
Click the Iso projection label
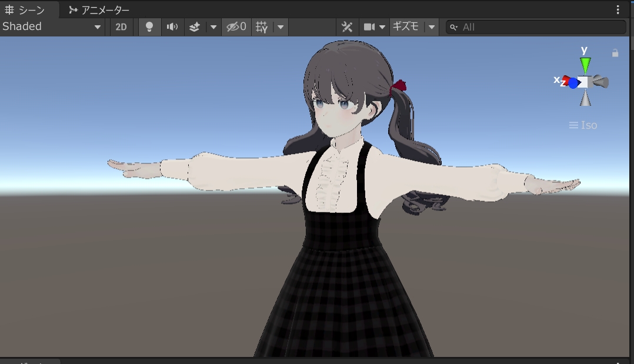tap(583, 125)
